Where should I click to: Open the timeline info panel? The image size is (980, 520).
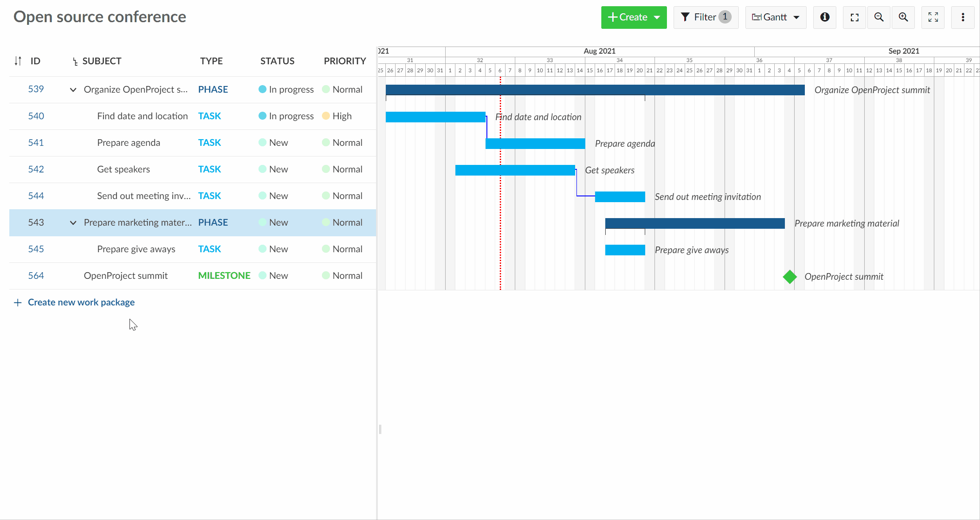point(824,17)
